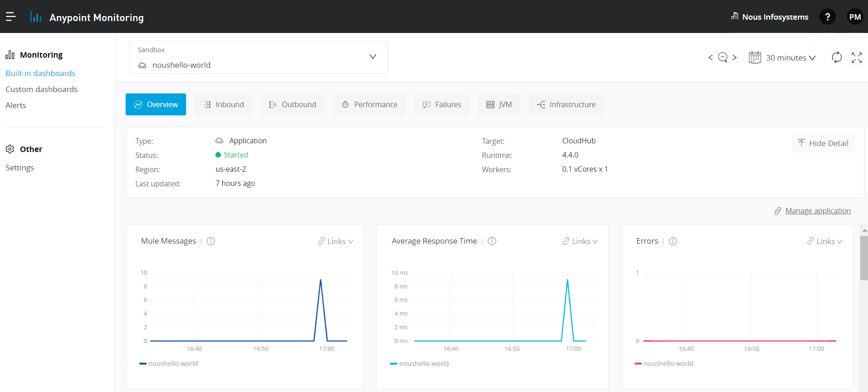Screen dimensions: 868x392
Task: Open Built-in dashboards in sidebar
Action: 40,73
